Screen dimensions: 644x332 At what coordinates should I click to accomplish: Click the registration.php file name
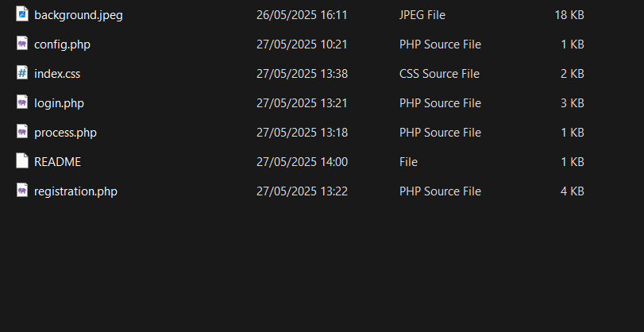point(75,191)
